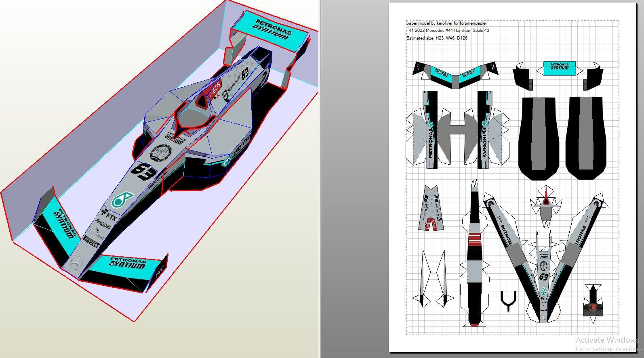Select the Mercedes laurel crest on the 3D model
Screen dimensions: 644x358
(161, 153)
